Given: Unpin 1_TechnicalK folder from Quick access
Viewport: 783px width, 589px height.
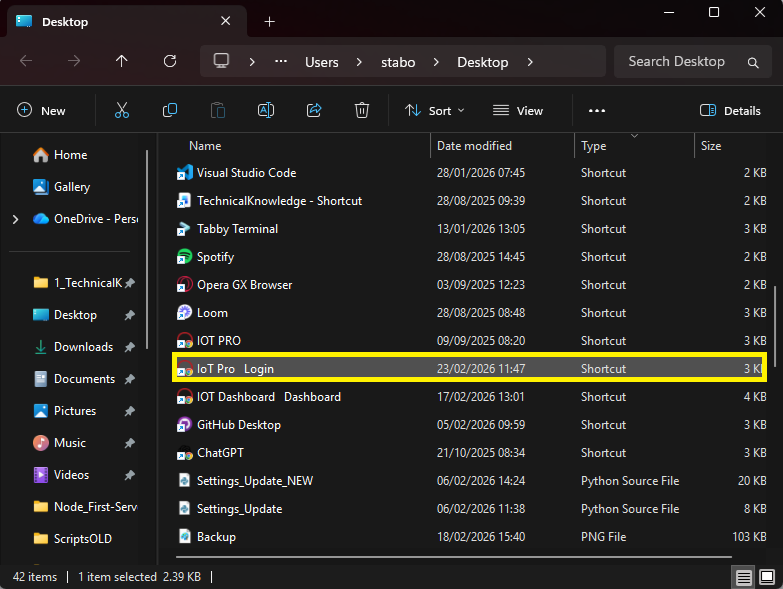Looking at the screenshot, I should tap(130, 283).
